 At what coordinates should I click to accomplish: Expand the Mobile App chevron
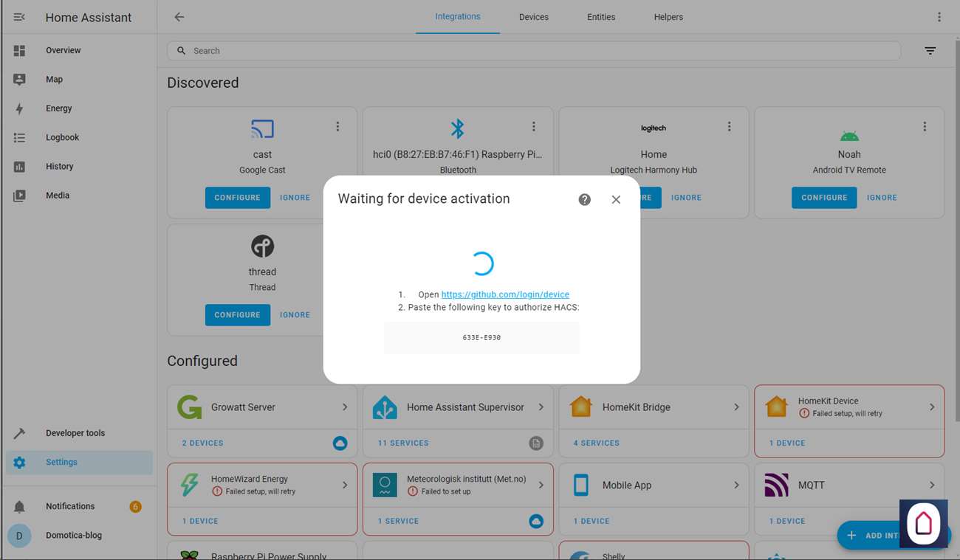(x=736, y=485)
